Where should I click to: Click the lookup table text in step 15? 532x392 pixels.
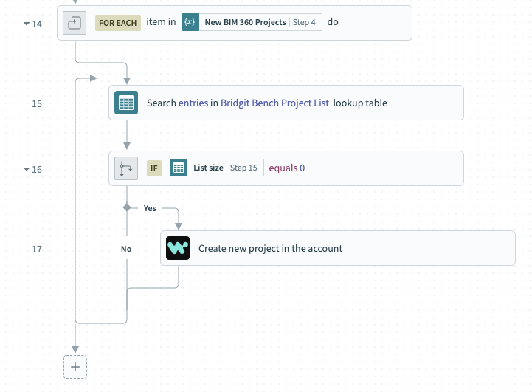click(360, 103)
